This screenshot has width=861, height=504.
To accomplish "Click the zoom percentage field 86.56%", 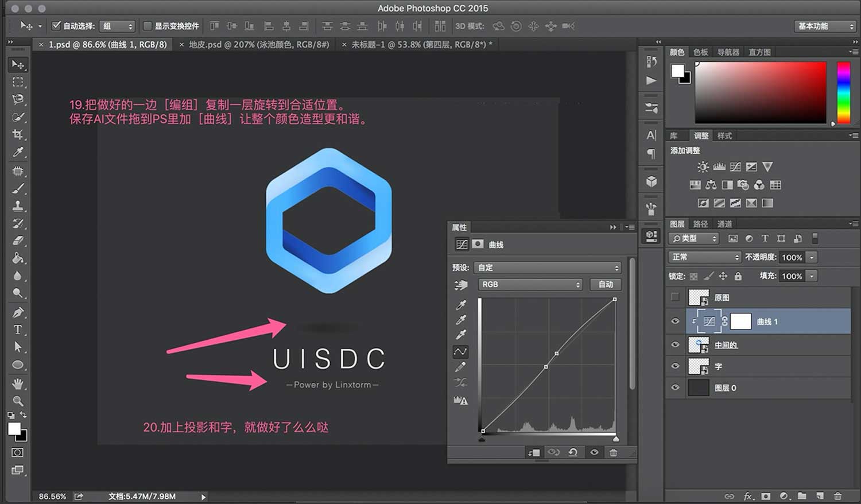I will coord(52,497).
